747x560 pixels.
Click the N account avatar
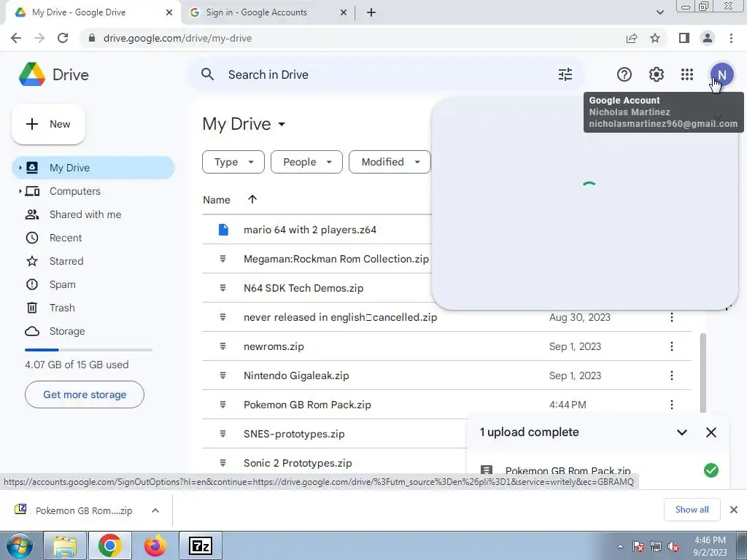coord(721,75)
